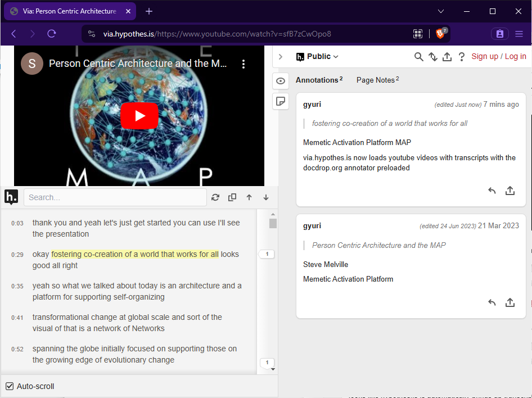Reply to the 'Memetic Activation Platform MAP' annotation

pyautogui.click(x=492, y=191)
